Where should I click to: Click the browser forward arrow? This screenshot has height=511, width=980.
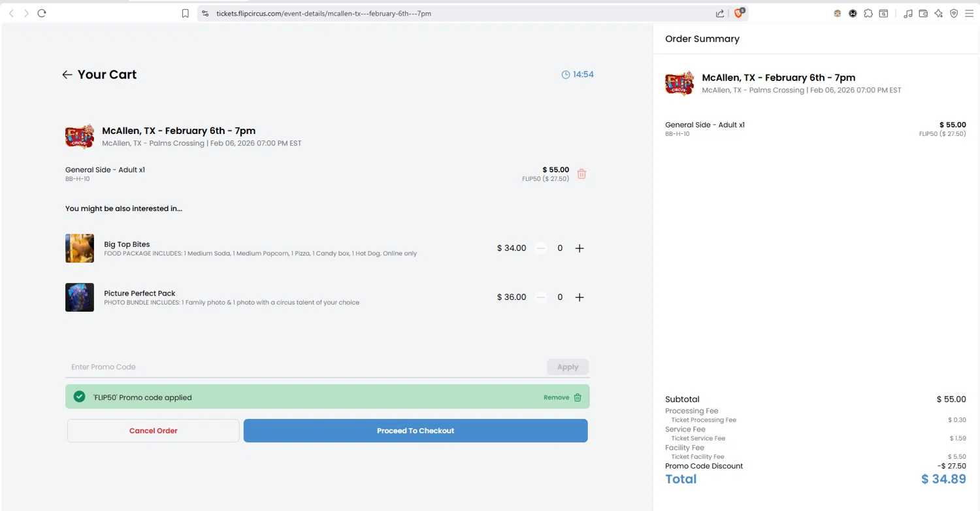tap(26, 13)
